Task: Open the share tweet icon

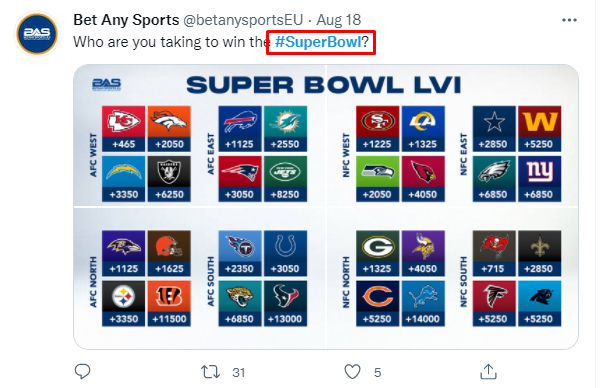Action: point(488,372)
